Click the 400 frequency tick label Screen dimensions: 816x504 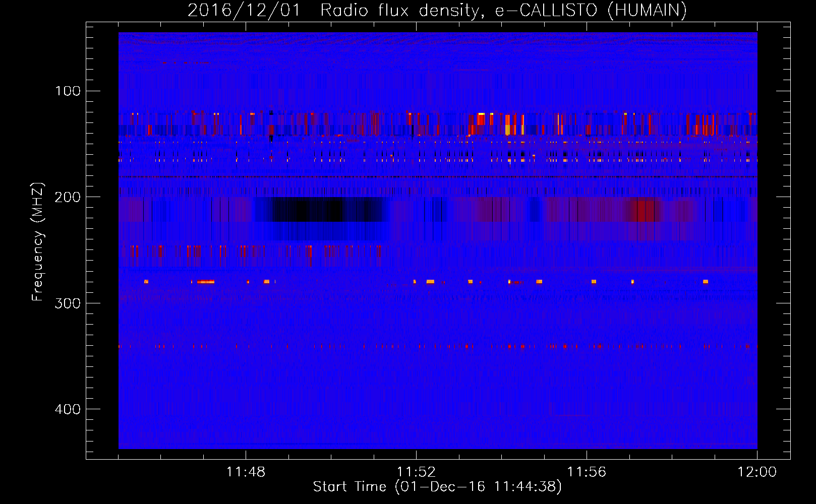click(x=68, y=409)
